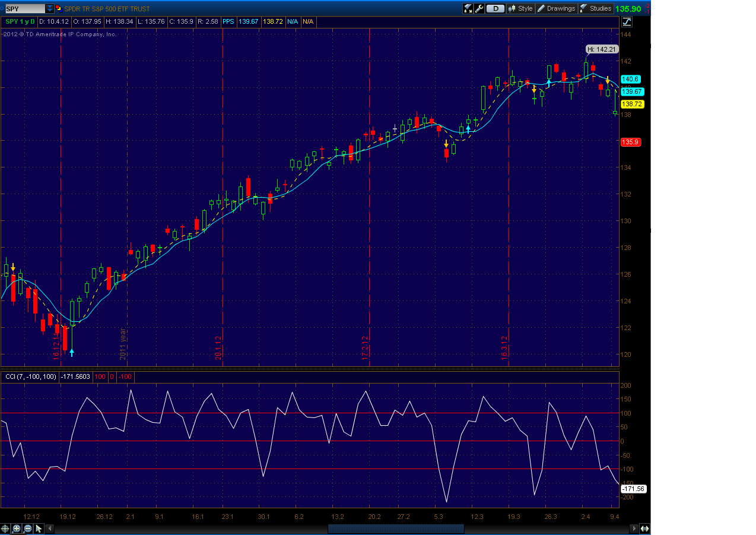This screenshot has height=535, width=756.
Task: Click the crosshair tool icon
Action: tap(5, 528)
